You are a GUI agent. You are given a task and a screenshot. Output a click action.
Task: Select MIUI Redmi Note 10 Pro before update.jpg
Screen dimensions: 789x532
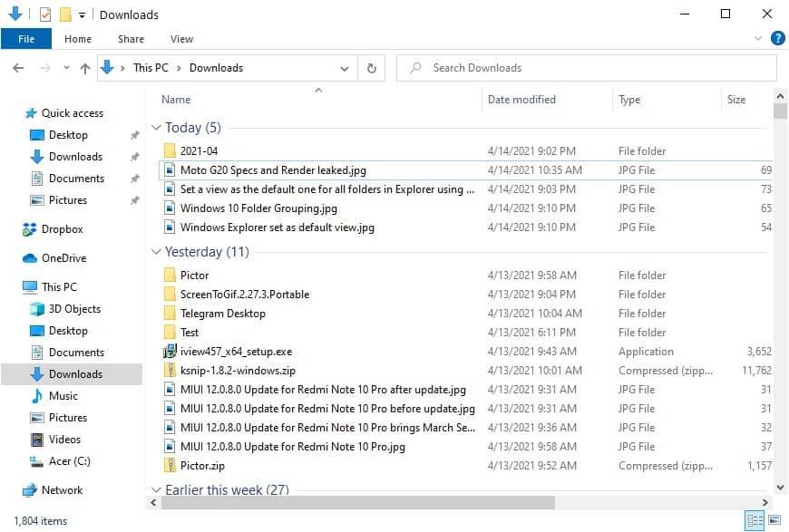click(327, 409)
